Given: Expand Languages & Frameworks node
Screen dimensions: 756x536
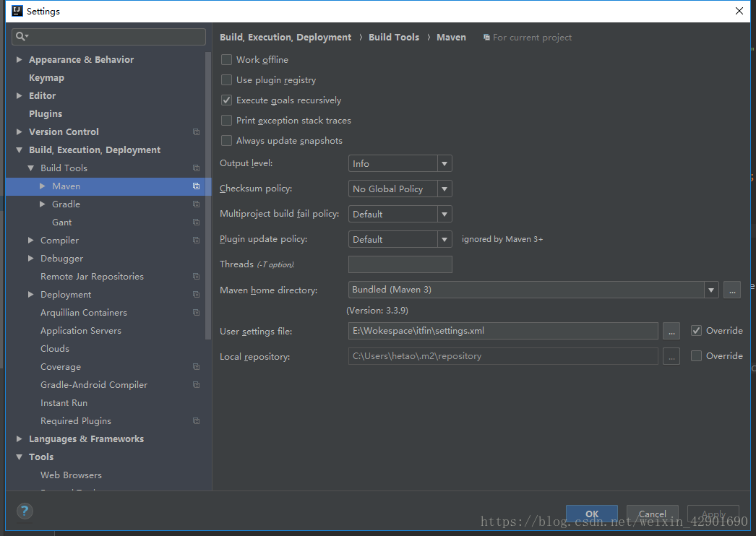Looking at the screenshot, I should (20, 439).
